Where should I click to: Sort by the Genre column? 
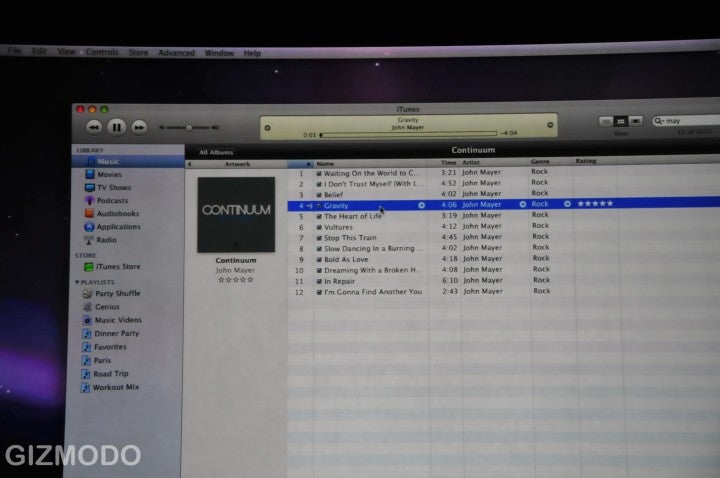tap(550, 162)
